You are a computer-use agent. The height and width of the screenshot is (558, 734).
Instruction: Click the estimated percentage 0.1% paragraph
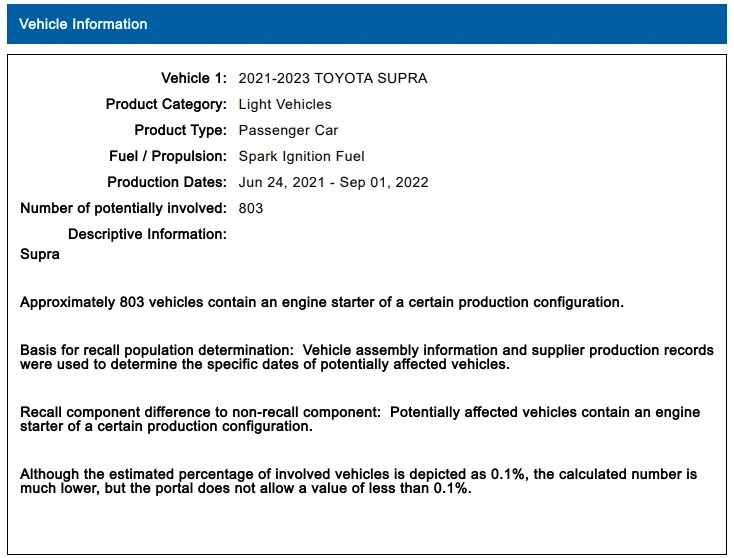[x=358, y=481]
